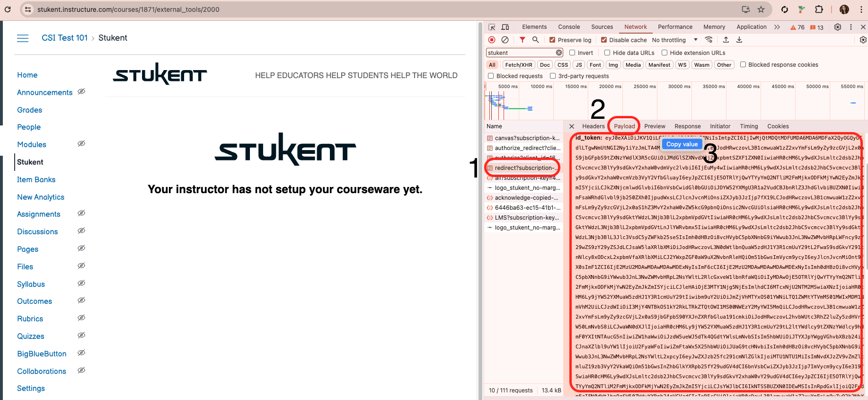Open the CSI Test 101 breadcrumb link
The width and height of the screenshot is (868, 400).
(x=64, y=38)
